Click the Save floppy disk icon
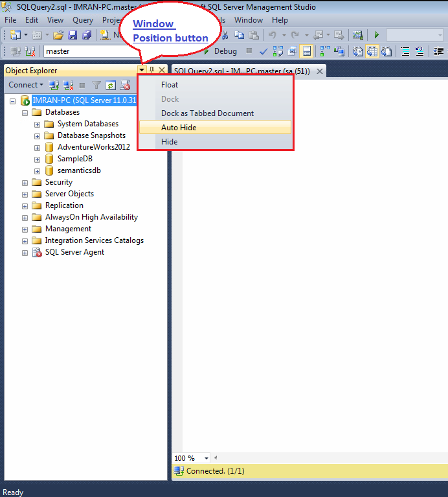448x497 pixels. tap(73, 35)
